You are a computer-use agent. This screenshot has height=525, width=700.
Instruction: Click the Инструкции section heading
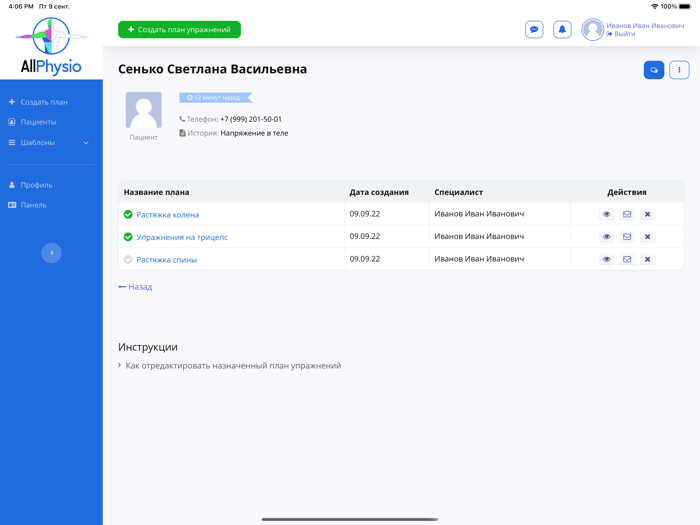[x=148, y=347]
